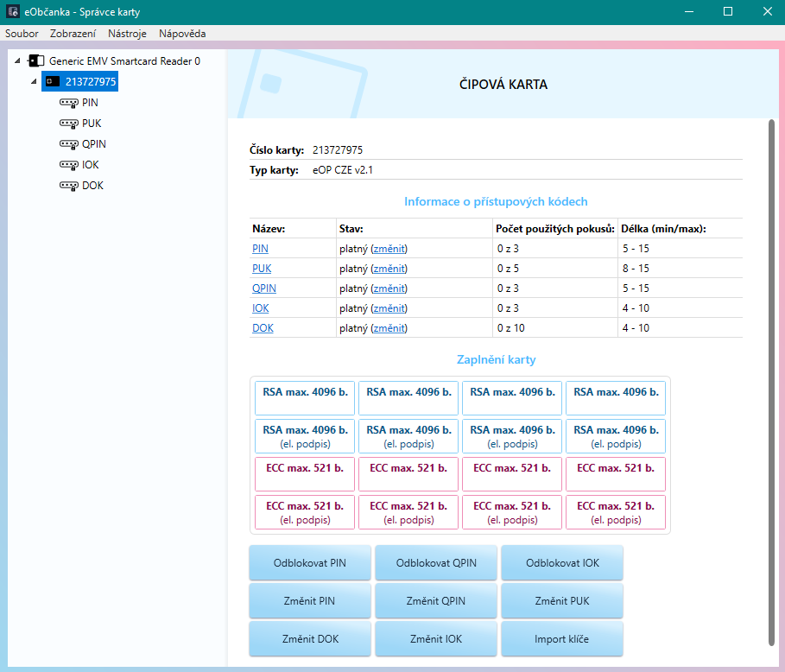The width and height of the screenshot is (785, 672).
Task: Collapse the Generic EMV Smartcard Reader node
Action: [19, 61]
